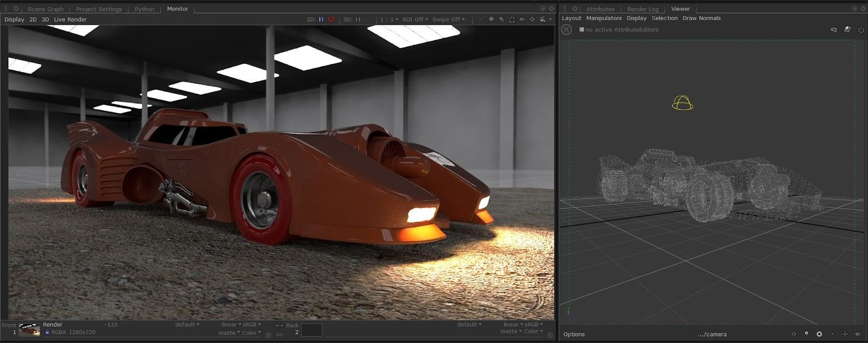This screenshot has height=343, width=868.
Task: Click the red 2D refresh icon
Action: 331,19
